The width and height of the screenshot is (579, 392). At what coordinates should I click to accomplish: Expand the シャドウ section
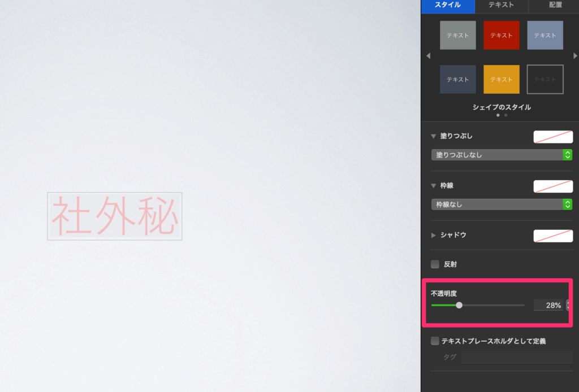click(x=434, y=235)
